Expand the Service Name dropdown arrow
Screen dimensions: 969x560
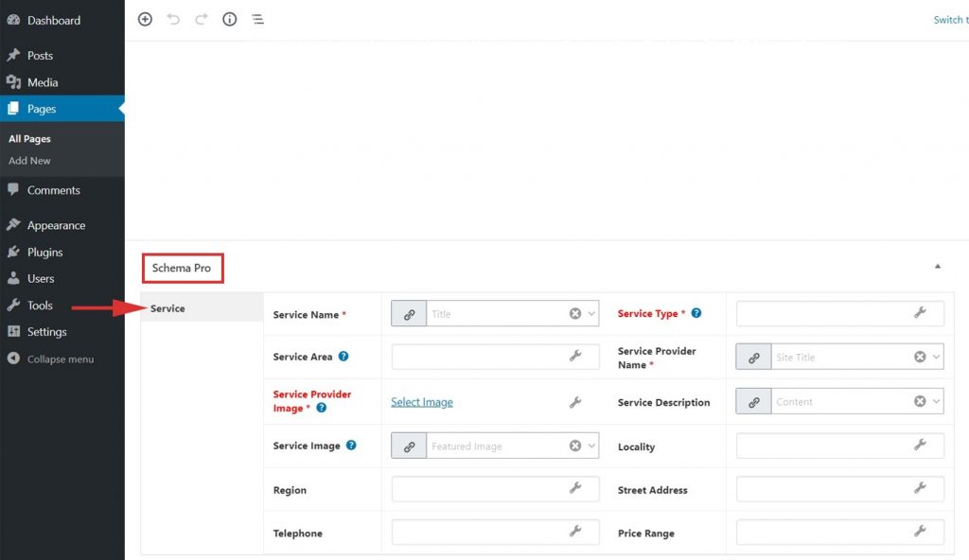591,314
